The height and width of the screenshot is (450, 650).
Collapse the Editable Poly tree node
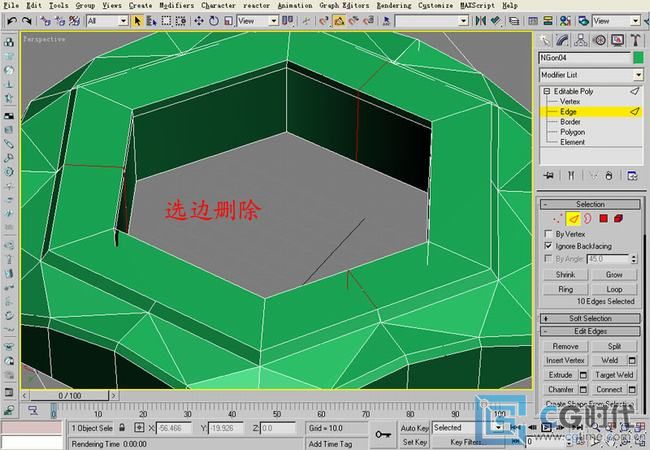546,91
